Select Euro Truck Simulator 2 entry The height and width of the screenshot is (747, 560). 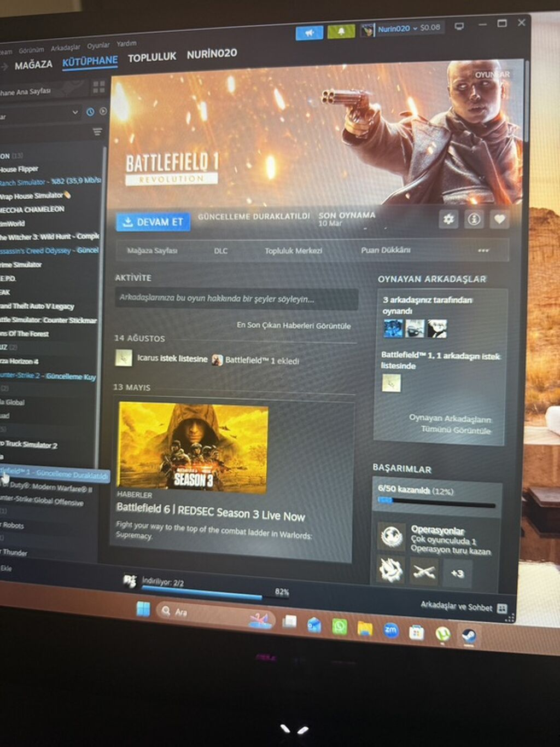29,444
